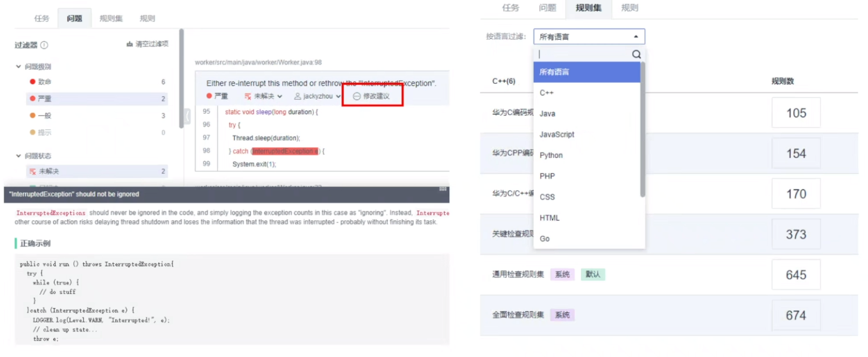Open the 未解决 status dropdown on the issue

(x=263, y=96)
